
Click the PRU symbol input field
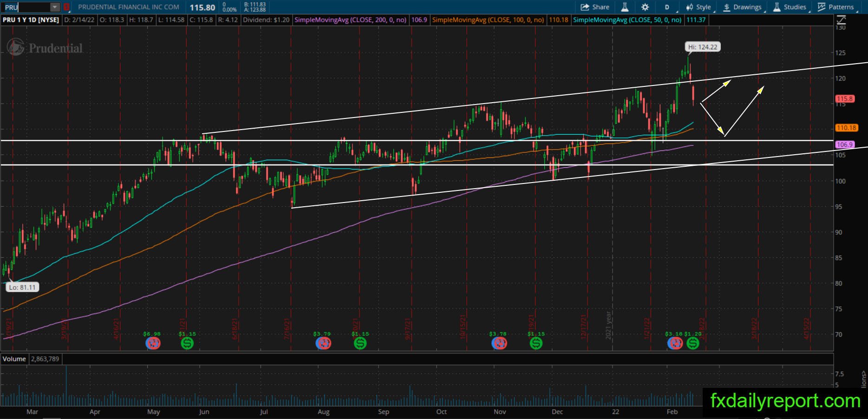[x=26, y=7]
